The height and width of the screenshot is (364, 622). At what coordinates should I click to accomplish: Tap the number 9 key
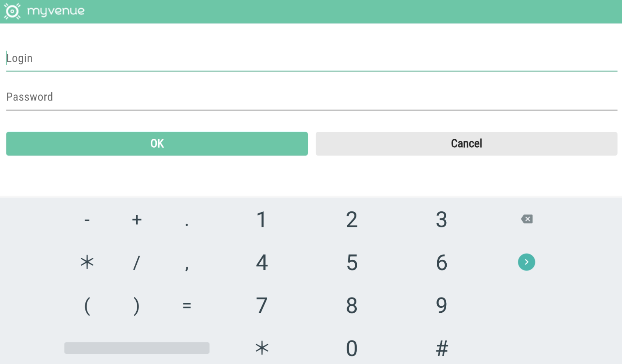coord(441,305)
